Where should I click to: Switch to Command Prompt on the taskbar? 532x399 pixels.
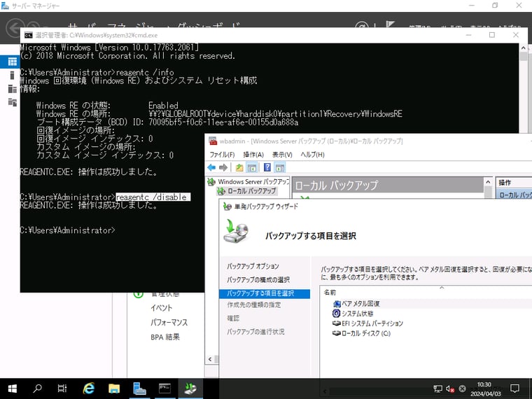click(x=165, y=388)
